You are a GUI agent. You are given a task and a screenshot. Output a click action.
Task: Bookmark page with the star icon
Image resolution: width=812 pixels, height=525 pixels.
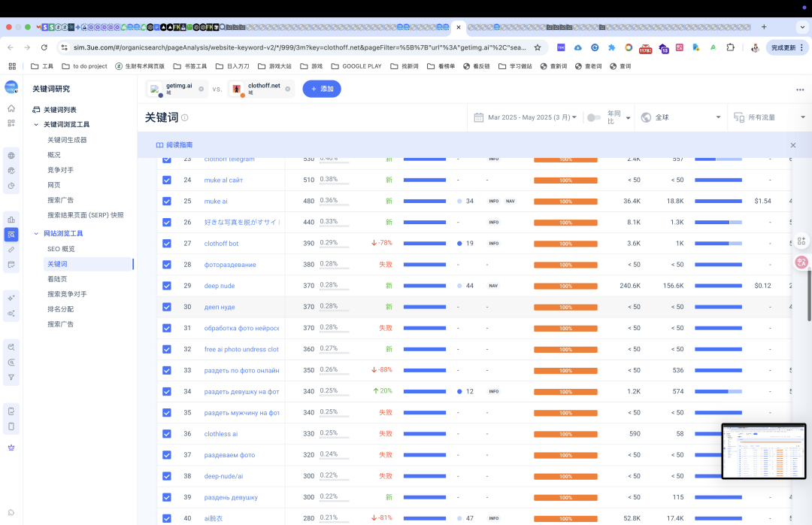538,47
